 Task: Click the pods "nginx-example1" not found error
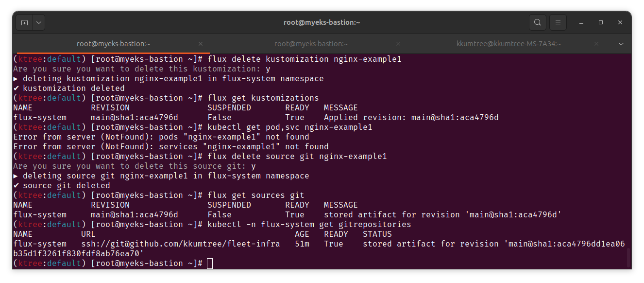[161, 137]
